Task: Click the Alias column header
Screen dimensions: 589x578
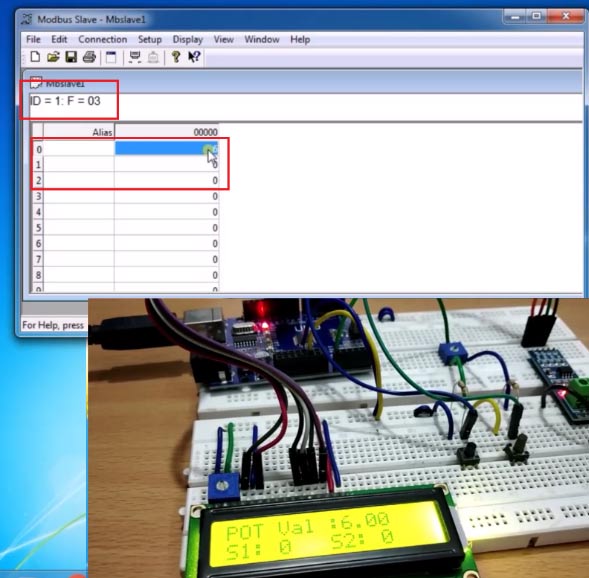Action: point(79,132)
